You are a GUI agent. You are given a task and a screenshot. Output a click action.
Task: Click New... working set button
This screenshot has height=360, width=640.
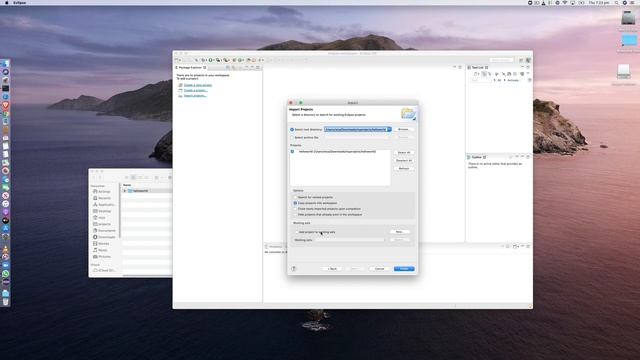pos(400,232)
